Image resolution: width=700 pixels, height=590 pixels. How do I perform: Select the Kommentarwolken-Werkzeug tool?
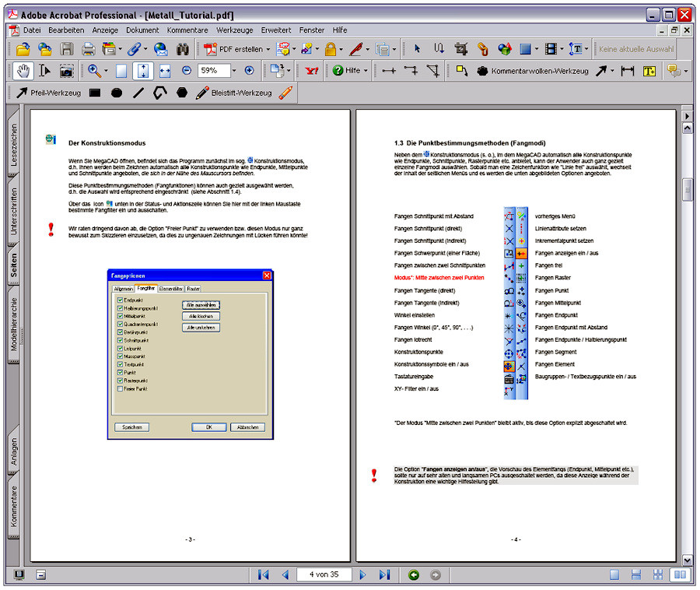pyautogui.click(x=533, y=71)
